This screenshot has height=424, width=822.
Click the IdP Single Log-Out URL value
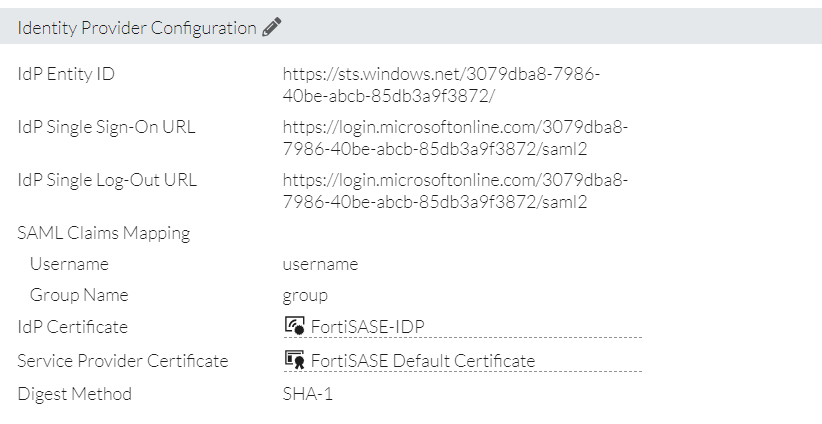[x=455, y=190]
